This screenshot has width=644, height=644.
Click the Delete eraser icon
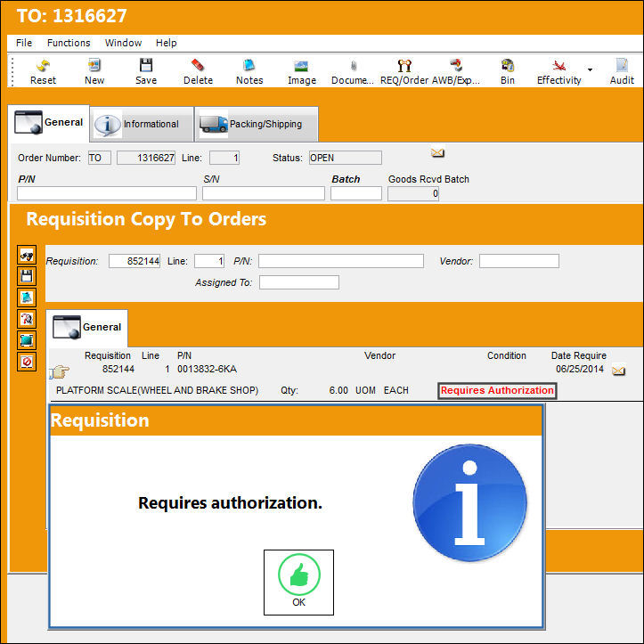[198, 71]
